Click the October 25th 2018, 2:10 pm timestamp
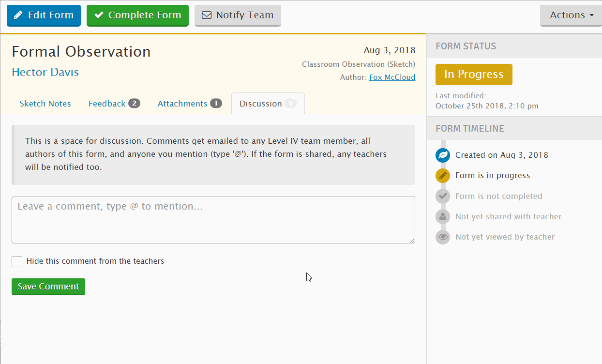 tap(487, 106)
